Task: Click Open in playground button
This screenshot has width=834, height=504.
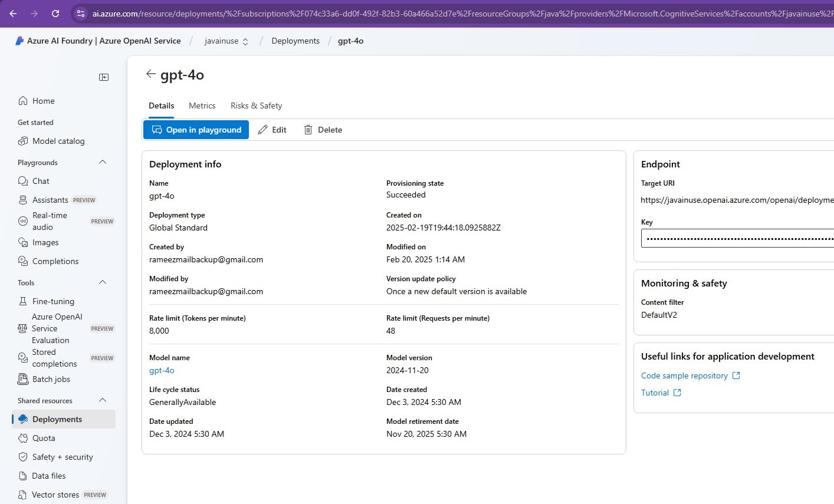Action: click(196, 130)
